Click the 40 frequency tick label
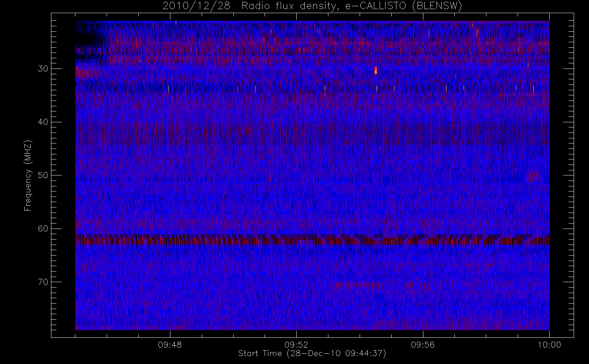 (43, 122)
